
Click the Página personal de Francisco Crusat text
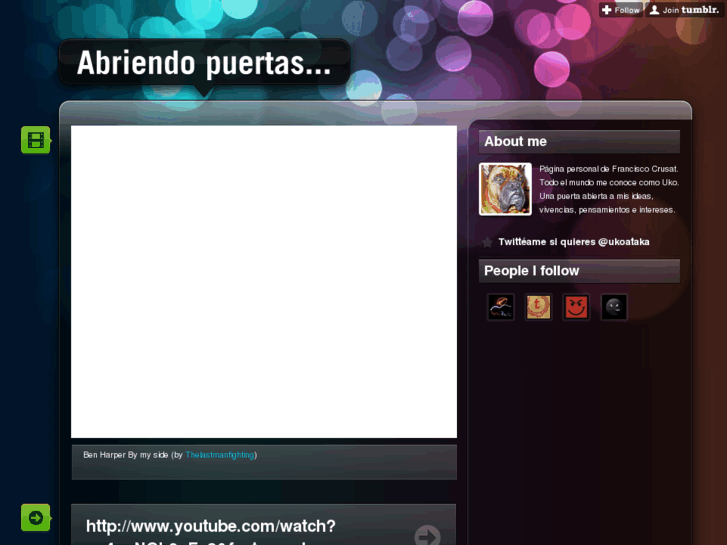click(x=608, y=169)
